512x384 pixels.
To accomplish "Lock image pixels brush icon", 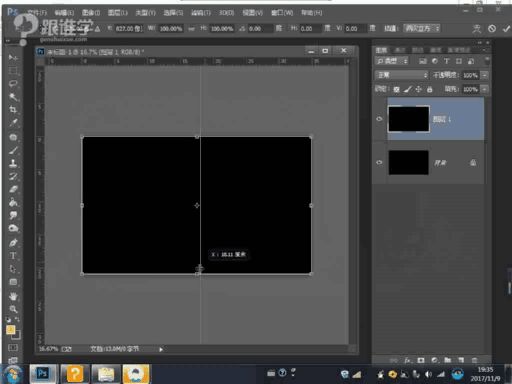I will (x=407, y=89).
